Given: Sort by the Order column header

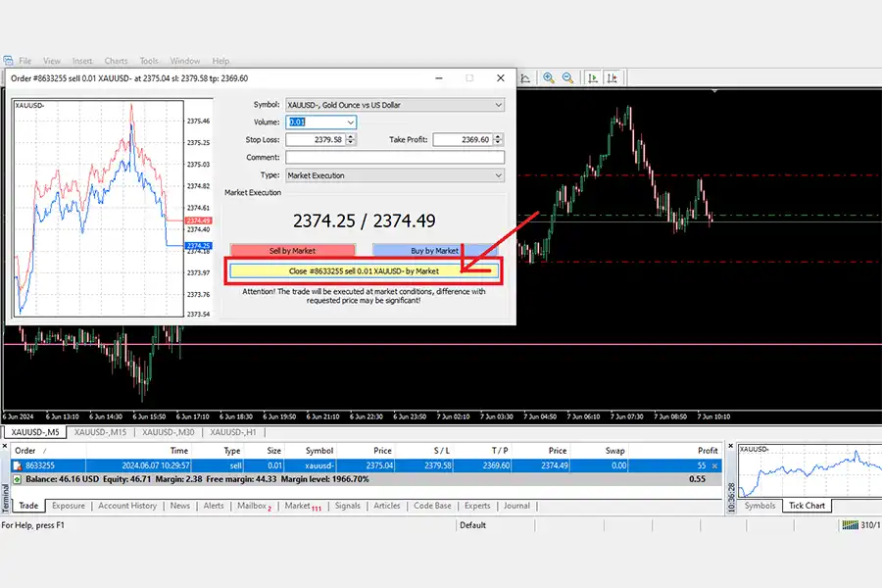Looking at the screenshot, I should pos(48,451).
